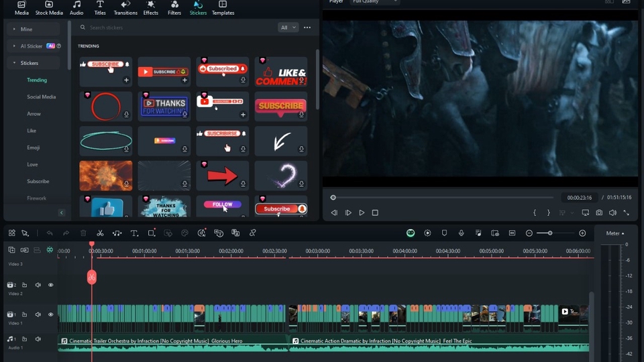The width and height of the screenshot is (644, 362).
Task: Choose the Emoji sticker category
Action: (x=33, y=147)
